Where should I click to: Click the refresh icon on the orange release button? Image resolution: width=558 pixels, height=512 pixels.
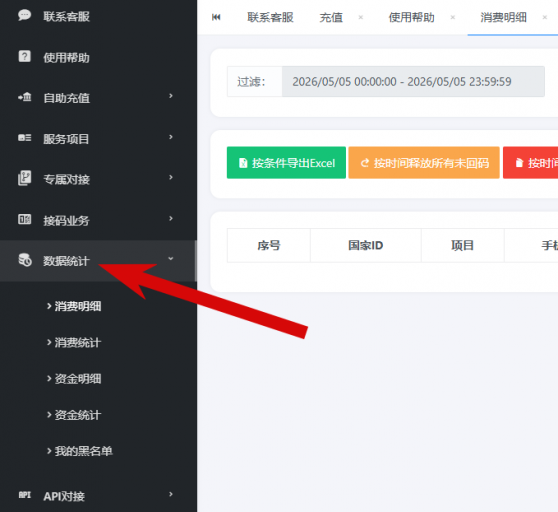pyautogui.click(x=364, y=163)
